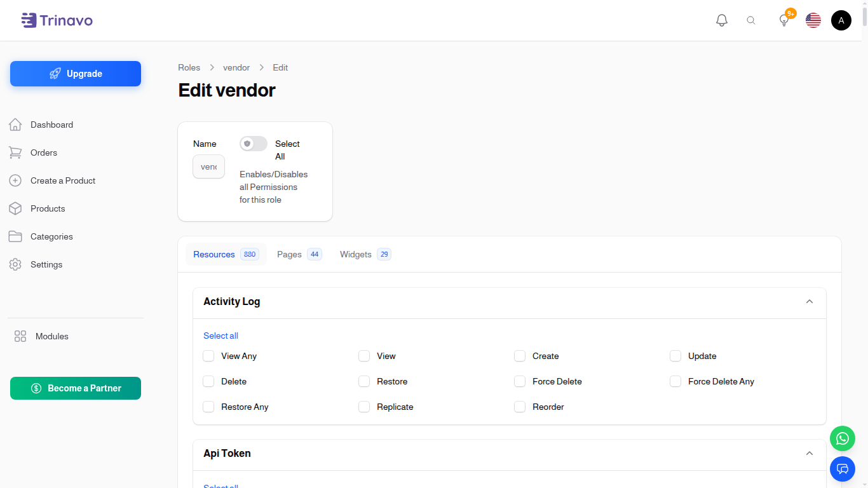Image resolution: width=868 pixels, height=488 pixels.
Task: Check the Create permission
Action: point(520,356)
